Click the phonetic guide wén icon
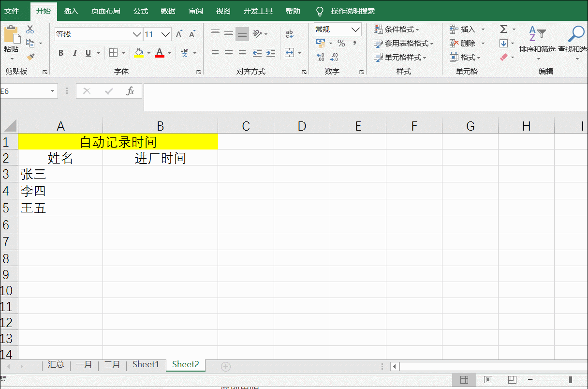This screenshot has height=389, width=588. coord(184,53)
